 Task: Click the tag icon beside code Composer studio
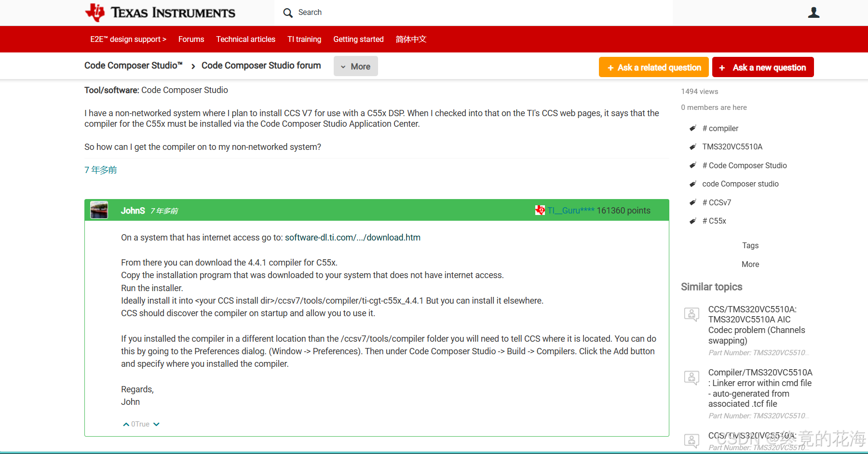point(692,184)
